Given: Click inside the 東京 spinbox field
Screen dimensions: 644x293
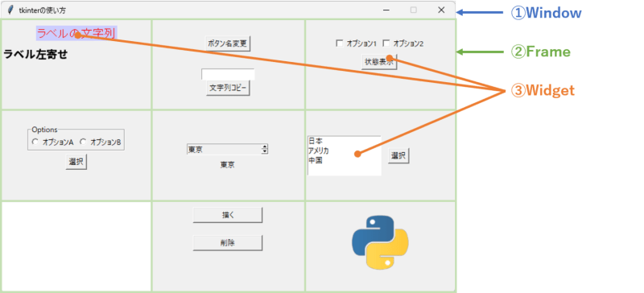Looking at the screenshot, I should 224,149.
